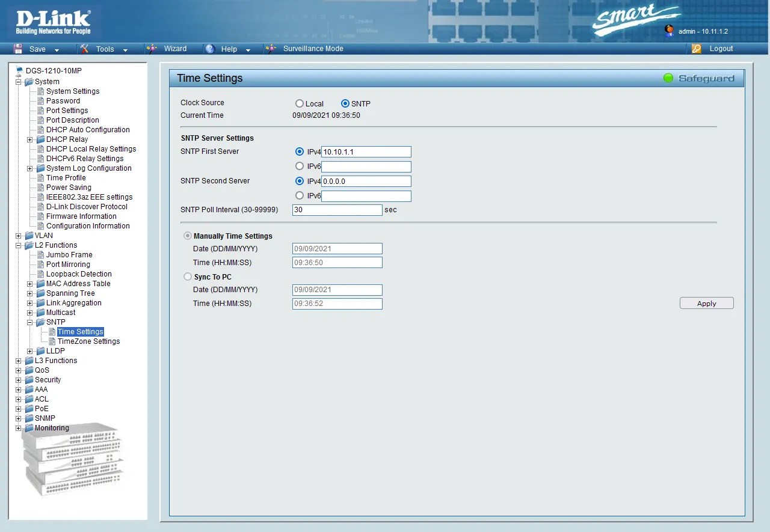Select Manually Time Settings option

click(x=188, y=236)
